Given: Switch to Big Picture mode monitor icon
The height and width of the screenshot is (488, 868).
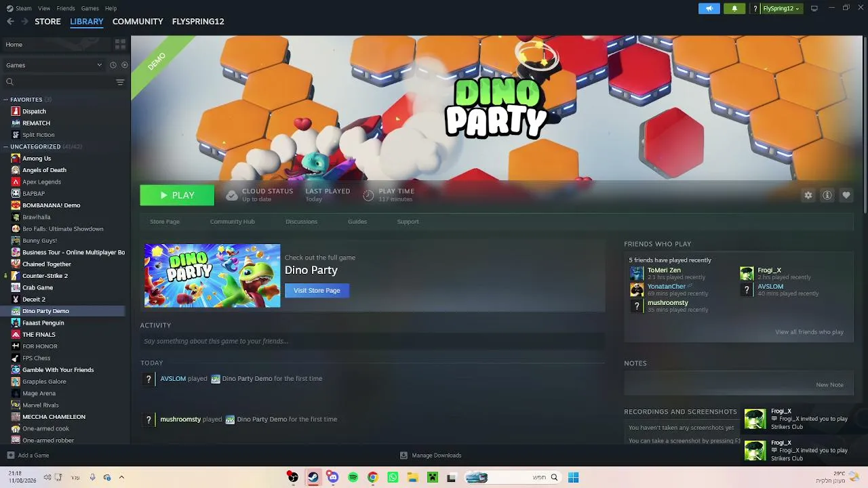Looking at the screenshot, I should 814,9.
